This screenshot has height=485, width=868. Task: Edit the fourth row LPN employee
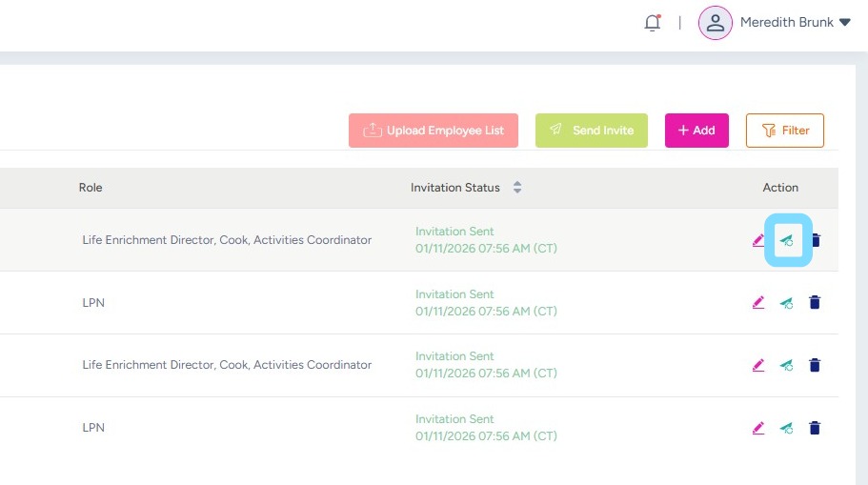[758, 428]
